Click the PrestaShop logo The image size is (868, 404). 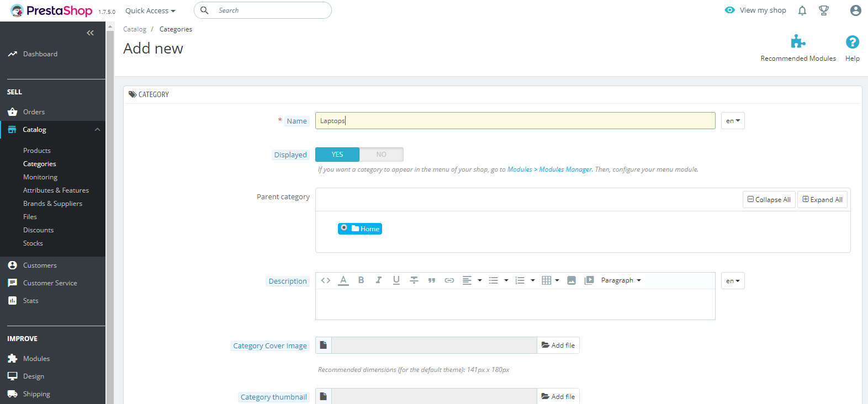click(x=51, y=10)
